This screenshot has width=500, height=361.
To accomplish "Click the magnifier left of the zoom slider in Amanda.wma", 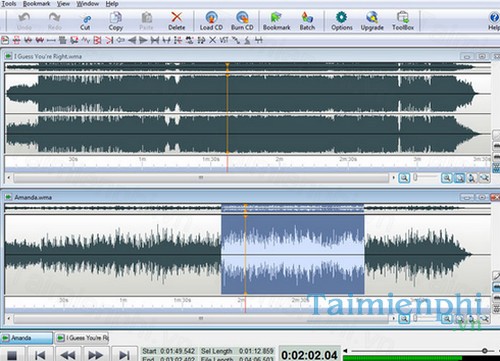I will tap(404, 319).
